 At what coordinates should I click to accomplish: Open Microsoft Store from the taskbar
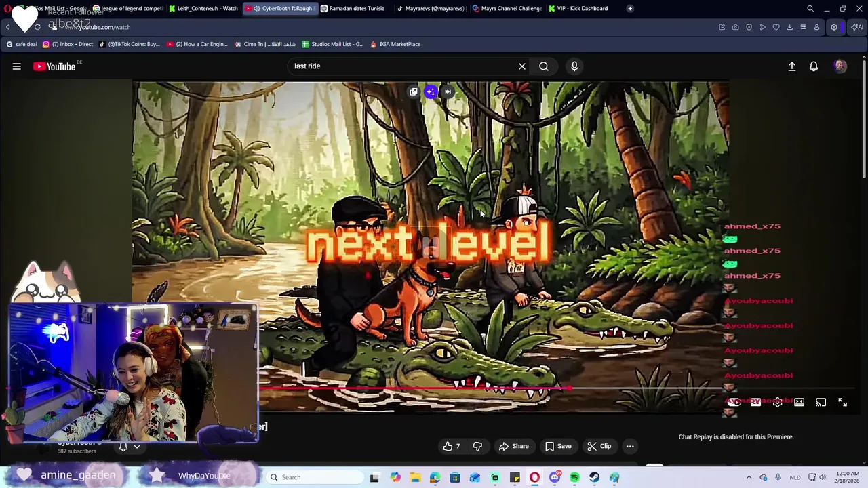click(455, 477)
